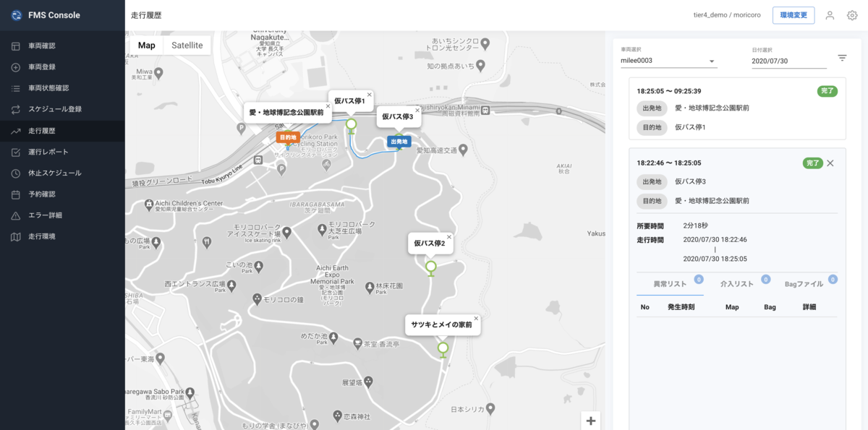Click the 仮バス停2 green map pin

pyautogui.click(x=431, y=268)
